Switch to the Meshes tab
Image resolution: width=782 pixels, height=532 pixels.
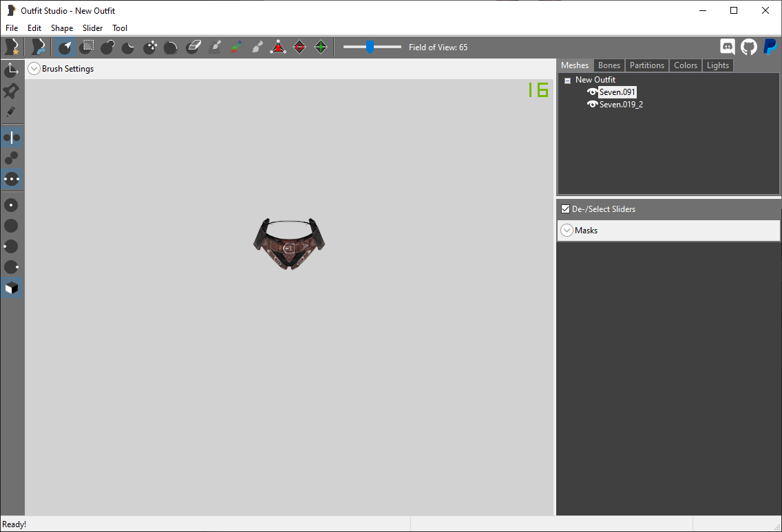coord(575,65)
